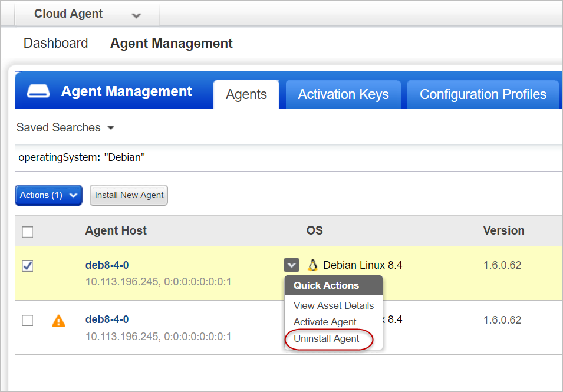This screenshot has width=563, height=392.
Task: Click the Install New Agent button
Action: tap(129, 195)
